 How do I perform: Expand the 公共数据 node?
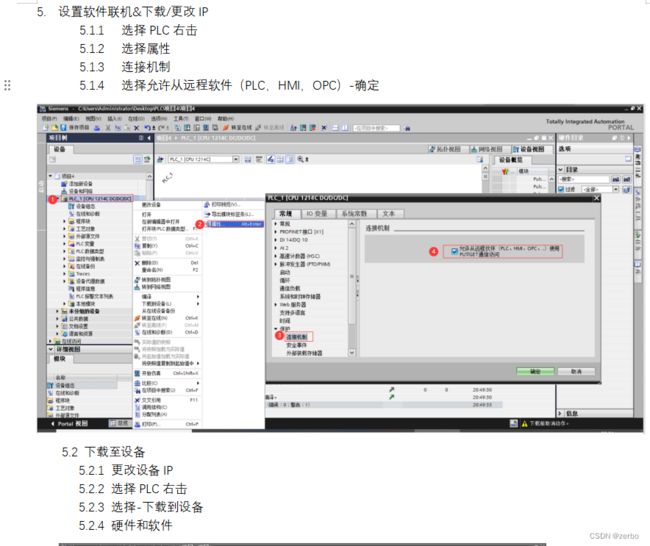pos(57,318)
